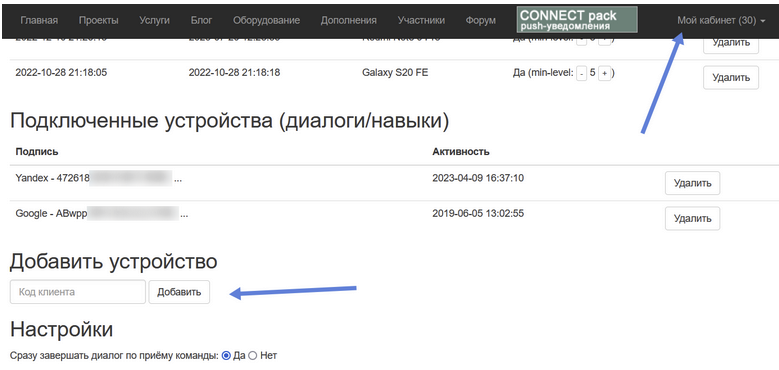Click the Активность column header
The height and width of the screenshot is (370, 779).
point(461,152)
